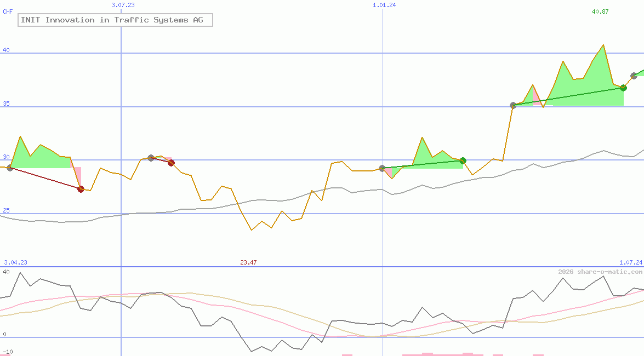
Task: Click the -10 indicator axis label
Action: pos(8,352)
